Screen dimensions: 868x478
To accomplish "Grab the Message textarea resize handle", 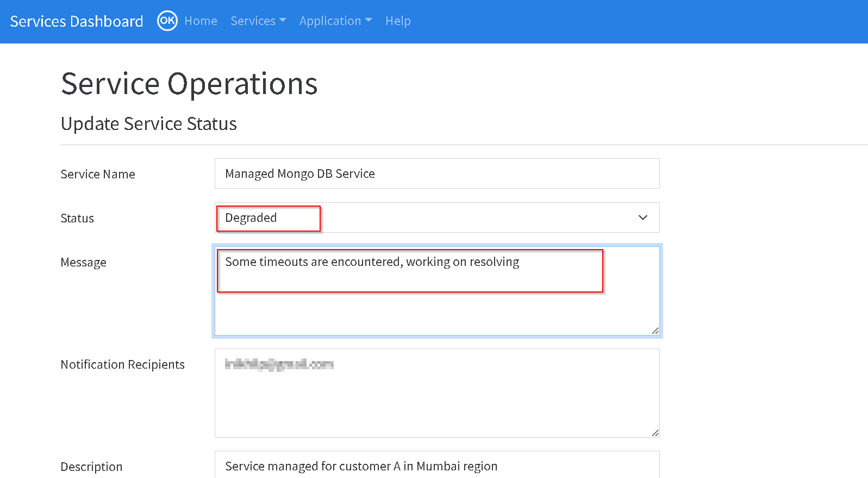I will [655, 331].
